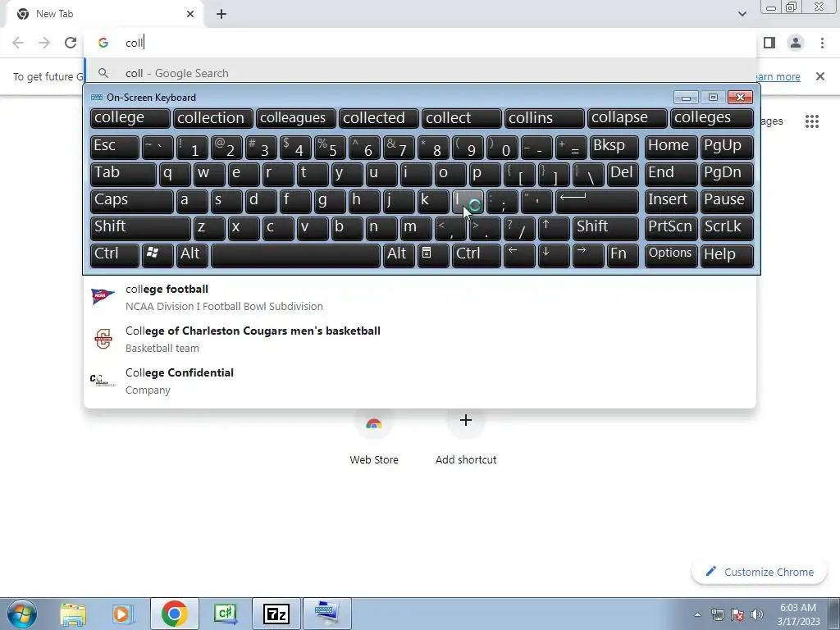Pick the 'colleagues' word prediction
The image size is (840, 630).
295,118
